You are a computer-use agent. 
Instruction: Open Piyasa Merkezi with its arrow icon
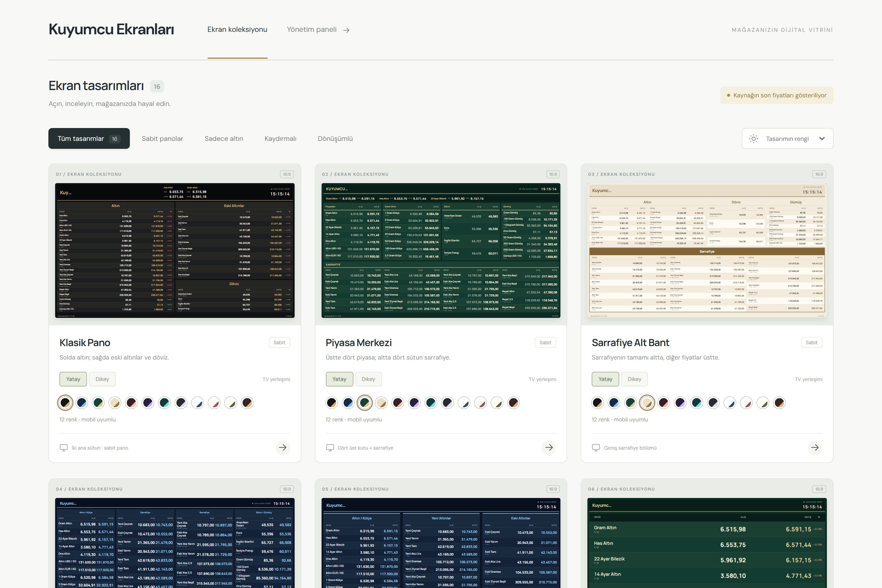tap(548, 447)
